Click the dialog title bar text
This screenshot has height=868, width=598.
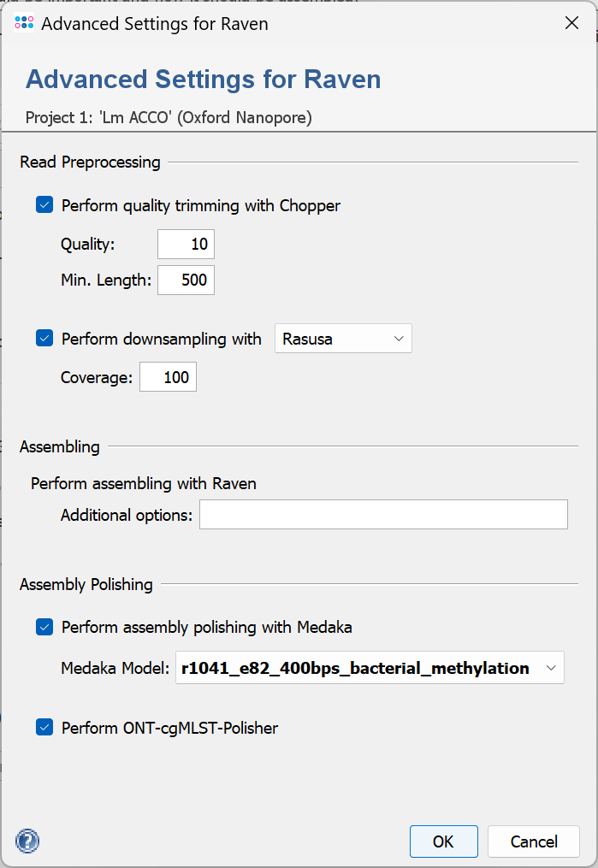pos(154,24)
